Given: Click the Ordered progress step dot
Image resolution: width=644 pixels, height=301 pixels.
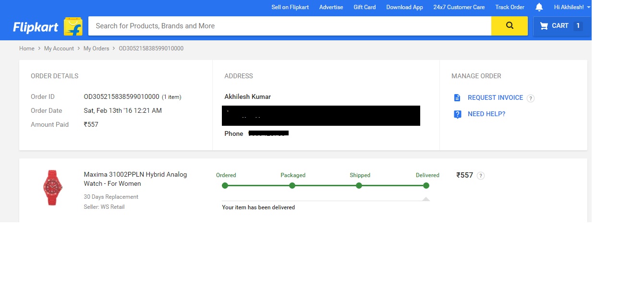Looking at the screenshot, I should click(225, 186).
